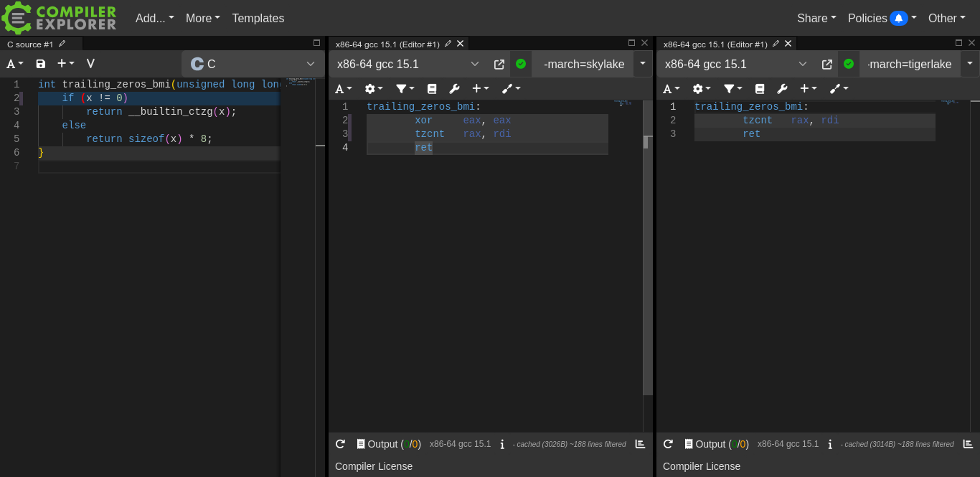Click green compile status icon in skylake pane
This screenshot has height=477, width=980.
pos(521,64)
